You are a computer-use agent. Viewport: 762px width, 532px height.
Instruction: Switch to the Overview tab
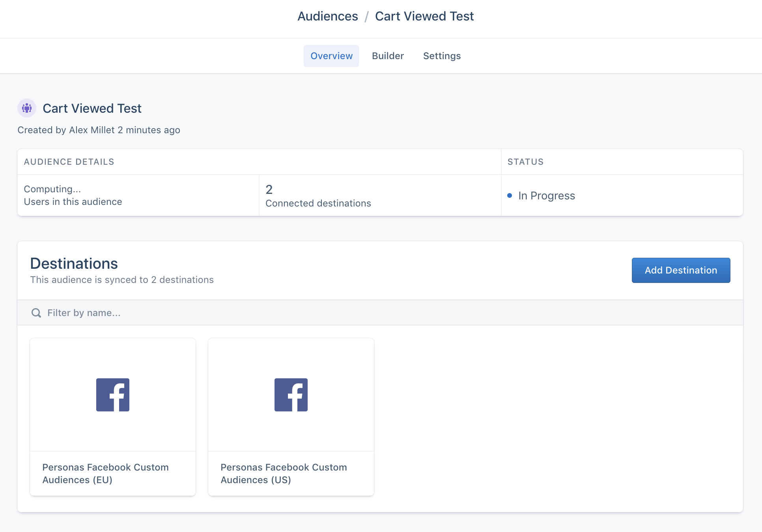[x=331, y=56]
